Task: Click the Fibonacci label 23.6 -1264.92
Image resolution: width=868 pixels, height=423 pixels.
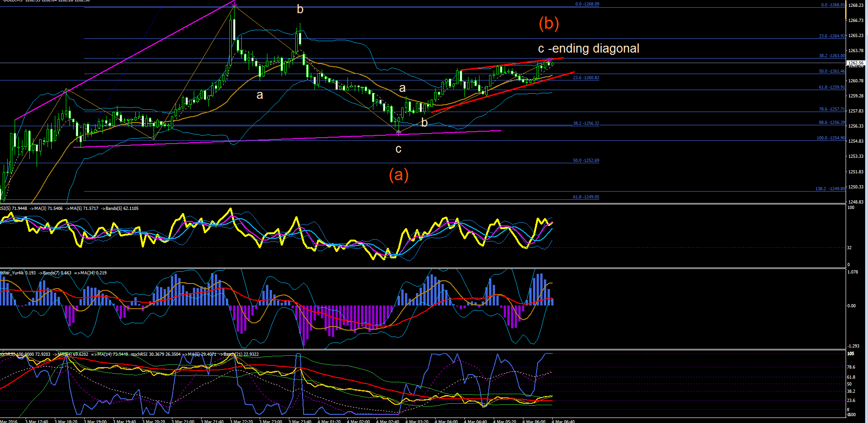Action: [831, 36]
